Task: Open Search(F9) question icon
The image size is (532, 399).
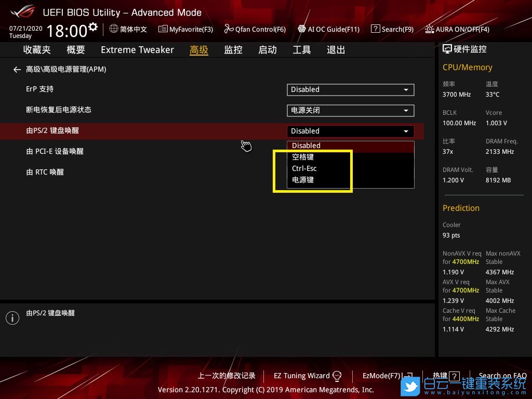Action: [375, 29]
